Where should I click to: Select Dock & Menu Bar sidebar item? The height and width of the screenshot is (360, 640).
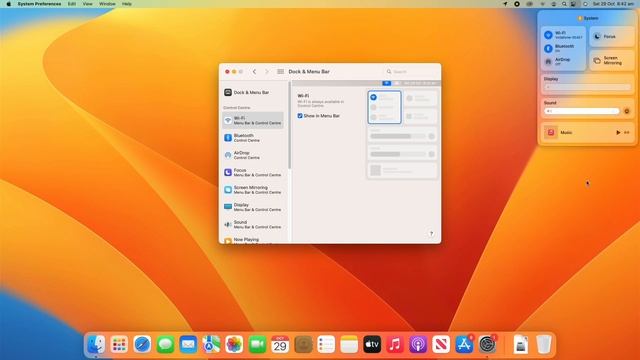click(x=253, y=92)
